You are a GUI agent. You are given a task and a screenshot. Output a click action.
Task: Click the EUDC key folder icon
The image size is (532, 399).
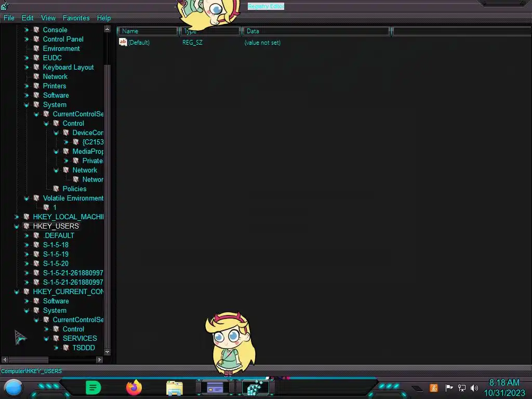[36, 58]
